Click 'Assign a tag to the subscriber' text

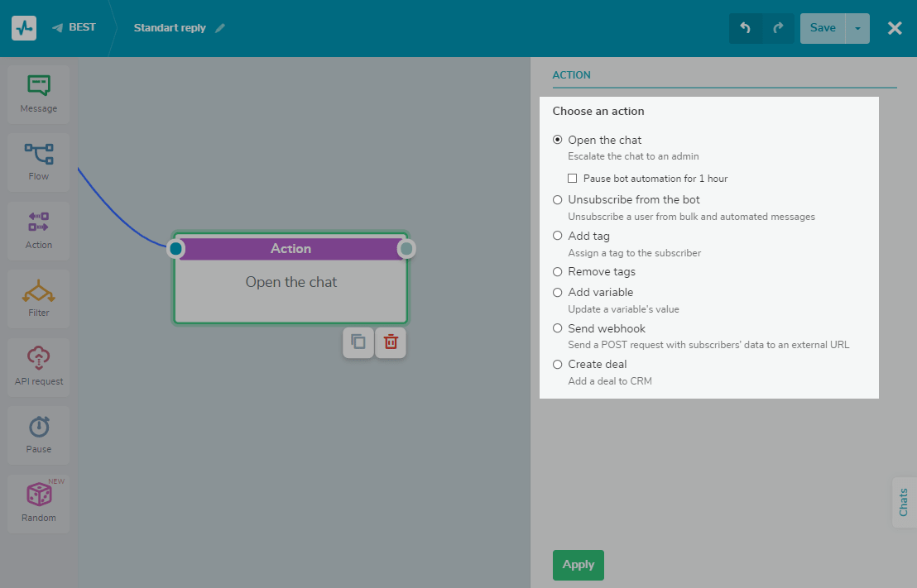point(635,253)
